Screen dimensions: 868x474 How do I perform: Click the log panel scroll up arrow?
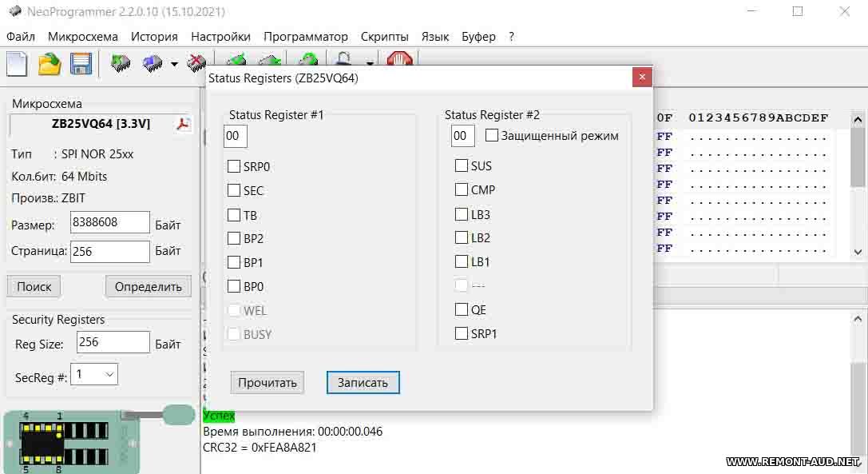[858, 319]
